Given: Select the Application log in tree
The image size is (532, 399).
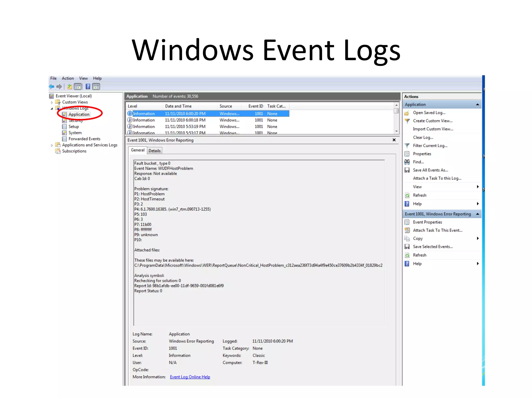Looking at the screenshot, I should click(x=79, y=115).
